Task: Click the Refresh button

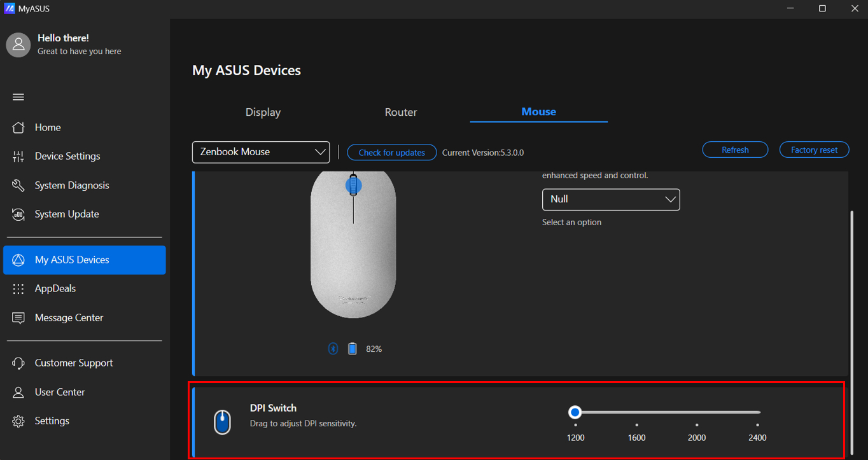Action: 735,150
